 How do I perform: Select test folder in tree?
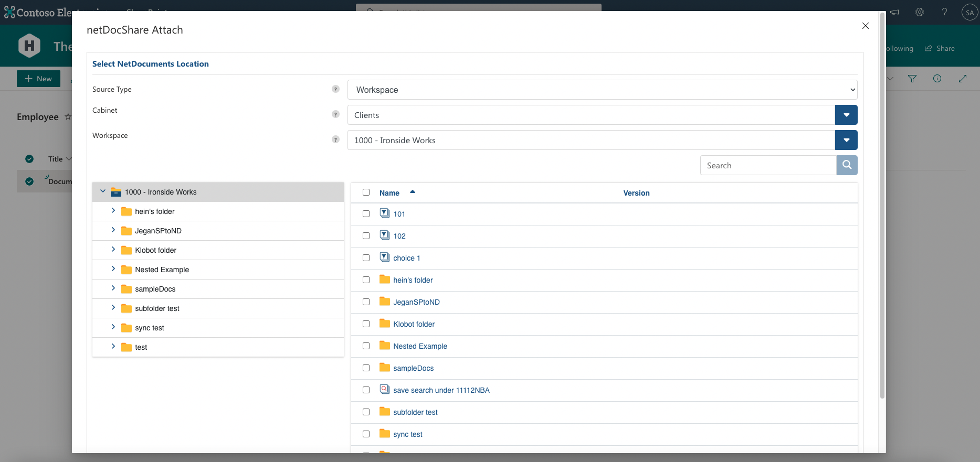(x=141, y=347)
